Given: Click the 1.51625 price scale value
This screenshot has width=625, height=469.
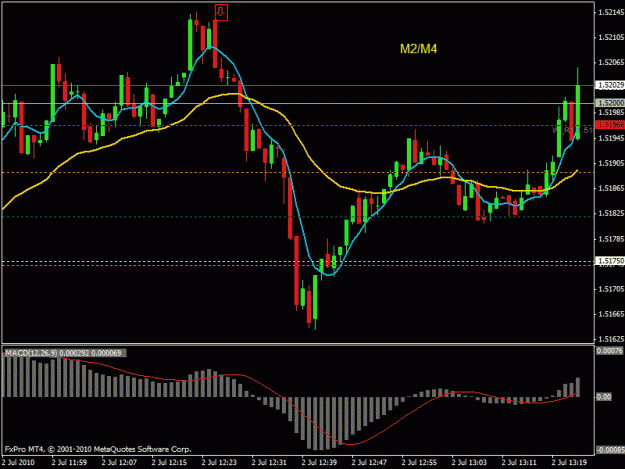Looking at the screenshot, I should tap(611, 339).
